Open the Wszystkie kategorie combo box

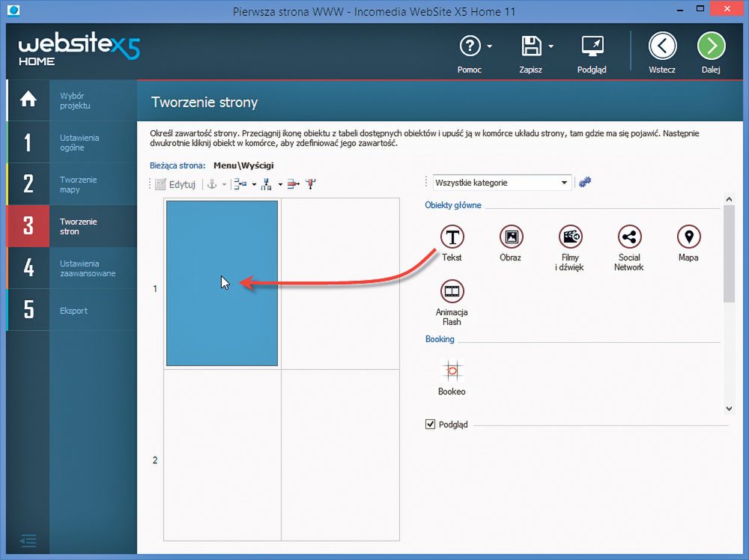(x=502, y=183)
